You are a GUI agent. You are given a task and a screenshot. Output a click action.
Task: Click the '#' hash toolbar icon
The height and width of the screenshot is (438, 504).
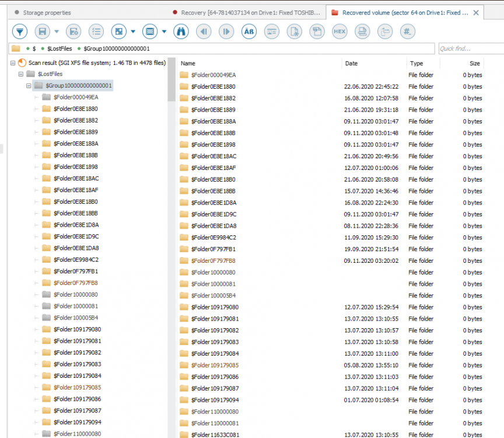pyautogui.click(x=408, y=32)
